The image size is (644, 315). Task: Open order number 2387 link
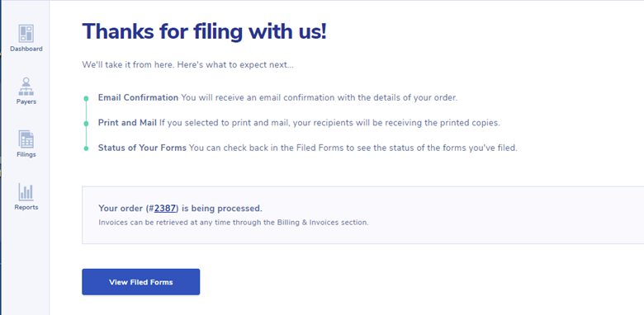point(165,209)
